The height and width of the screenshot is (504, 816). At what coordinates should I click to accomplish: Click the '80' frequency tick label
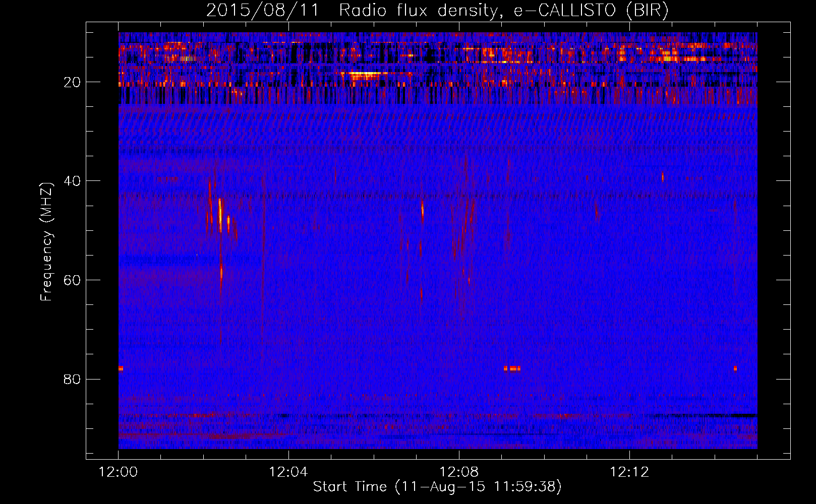pyautogui.click(x=72, y=379)
